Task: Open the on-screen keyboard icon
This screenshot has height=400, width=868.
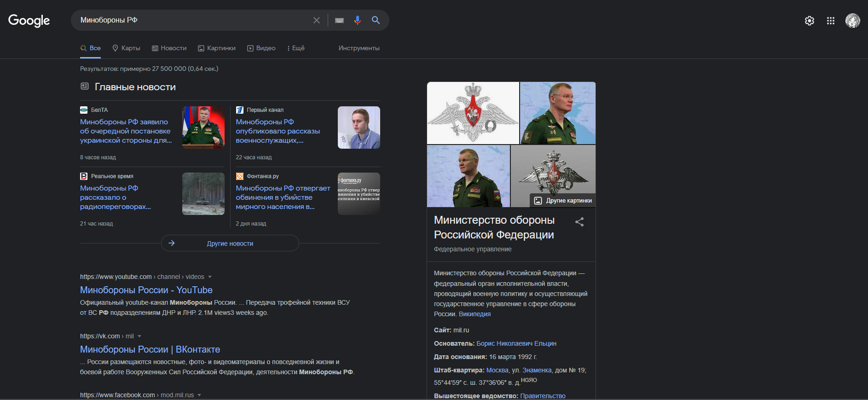Action: click(x=339, y=20)
